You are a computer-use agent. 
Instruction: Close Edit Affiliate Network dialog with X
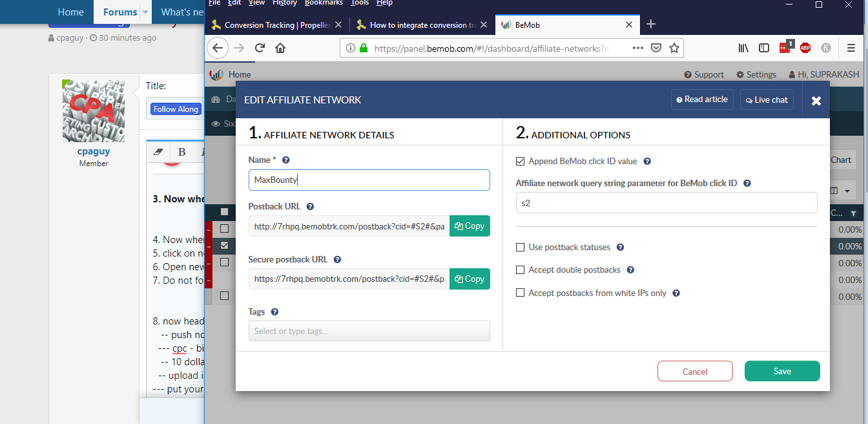pyautogui.click(x=816, y=101)
